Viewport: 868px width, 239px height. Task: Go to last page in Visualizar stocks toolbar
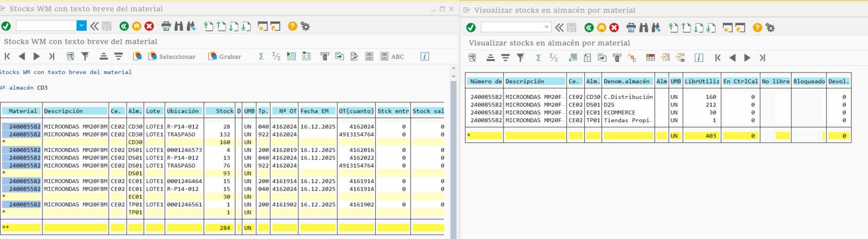tap(762, 58)
